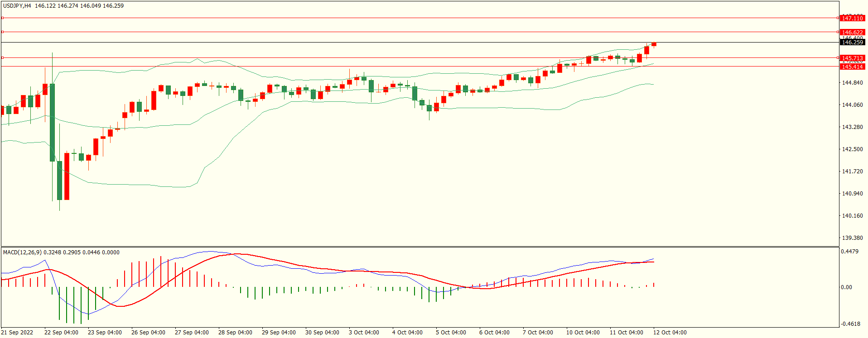This screenshot has width=868, height=338.
Task: Click the 10 Oct 04:00 time marker
Action: (x=583, y=333)
